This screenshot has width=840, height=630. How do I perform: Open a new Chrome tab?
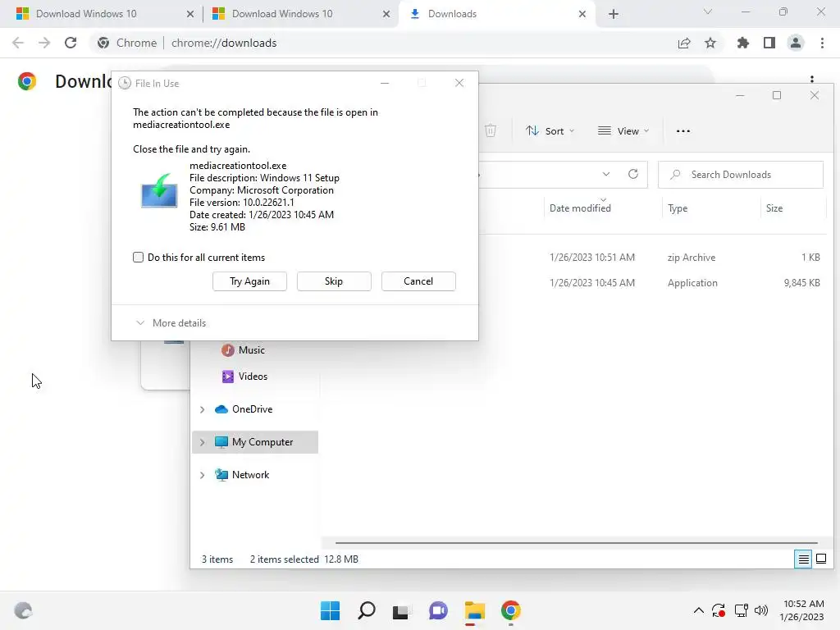point(614,14)
